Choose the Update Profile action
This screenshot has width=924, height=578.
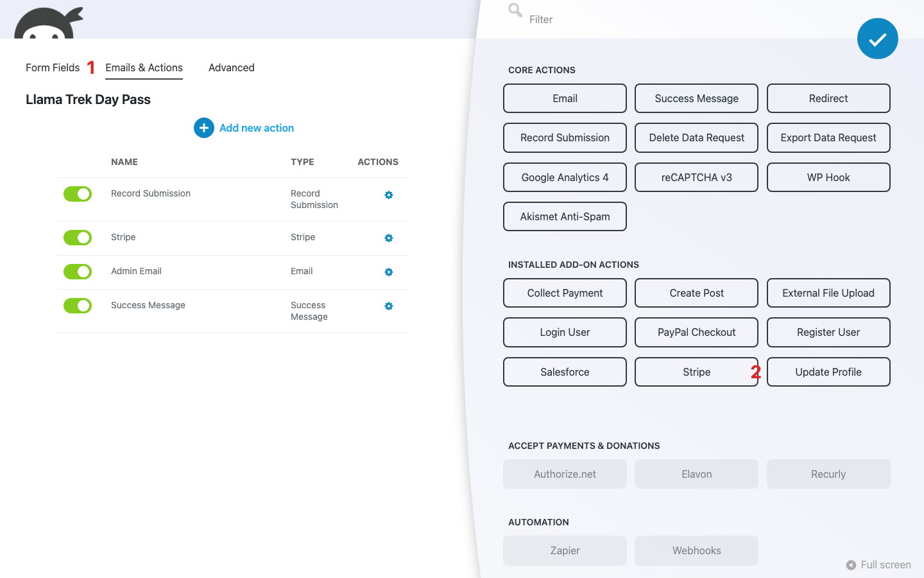click(828, 372)
